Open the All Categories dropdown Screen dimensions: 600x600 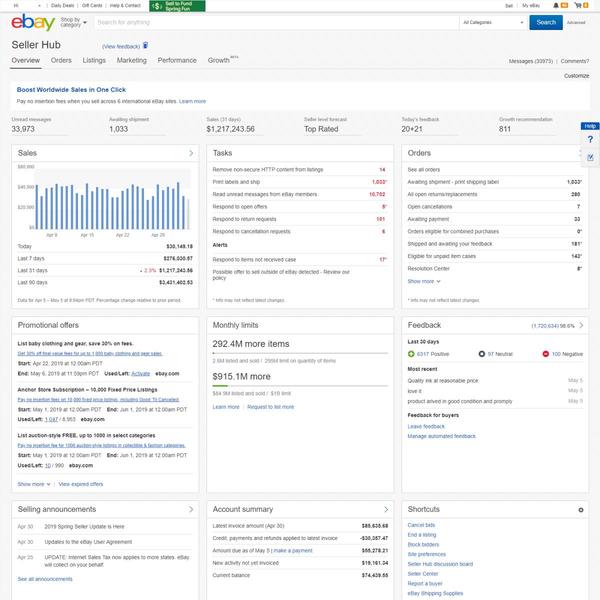pos(493,23)
